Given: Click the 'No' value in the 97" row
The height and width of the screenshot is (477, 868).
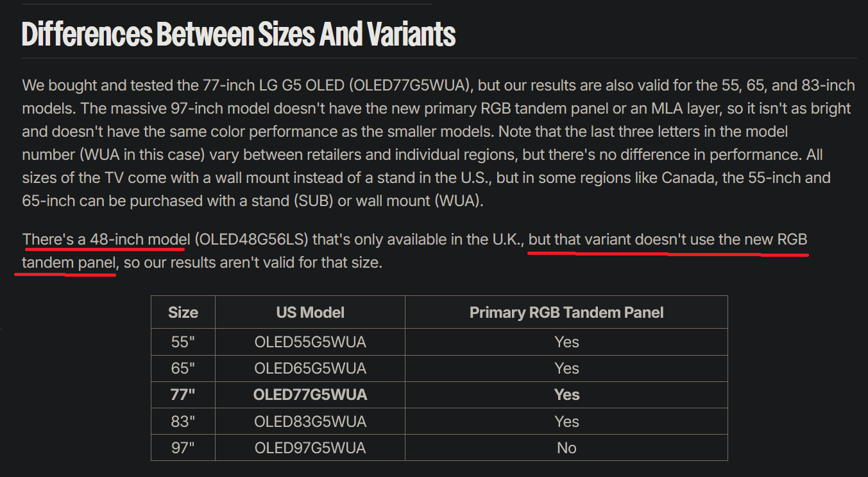Looking at the screenshot, I should coord(566,448).
